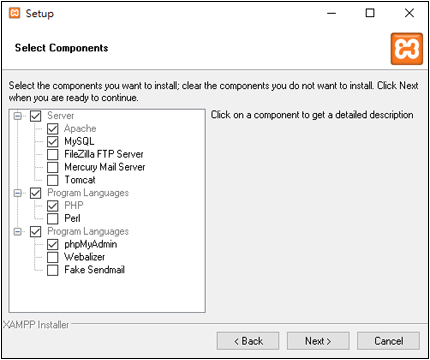Check the Webalizer box
This screenshot has width=430, height=360.
click(x=53, y=257)
